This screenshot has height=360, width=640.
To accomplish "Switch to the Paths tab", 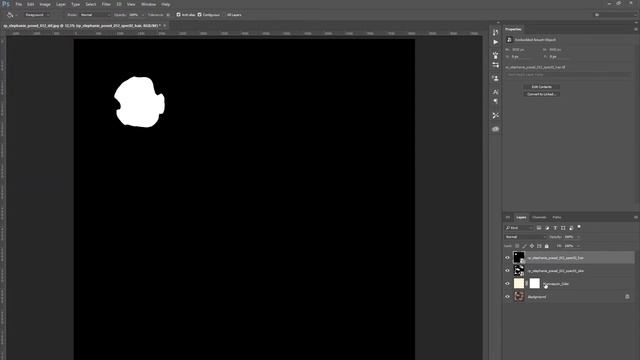I will (x=557, y=217).
